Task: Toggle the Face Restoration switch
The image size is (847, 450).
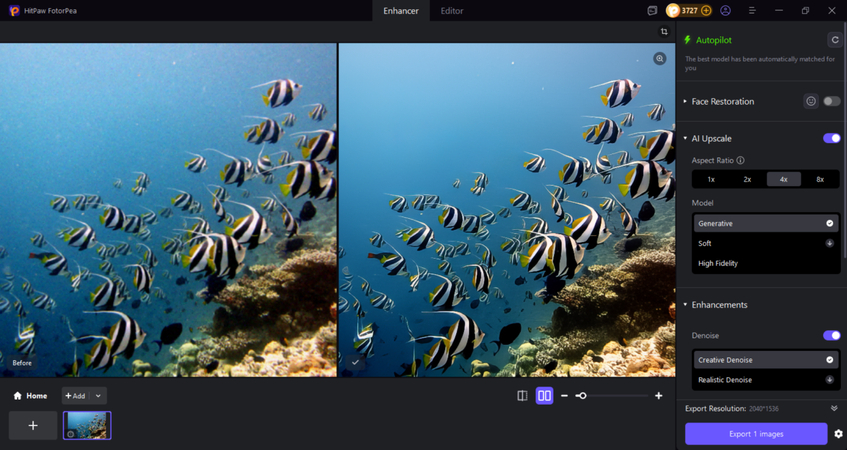Action: pyautogui.click(x=831, y=101)
